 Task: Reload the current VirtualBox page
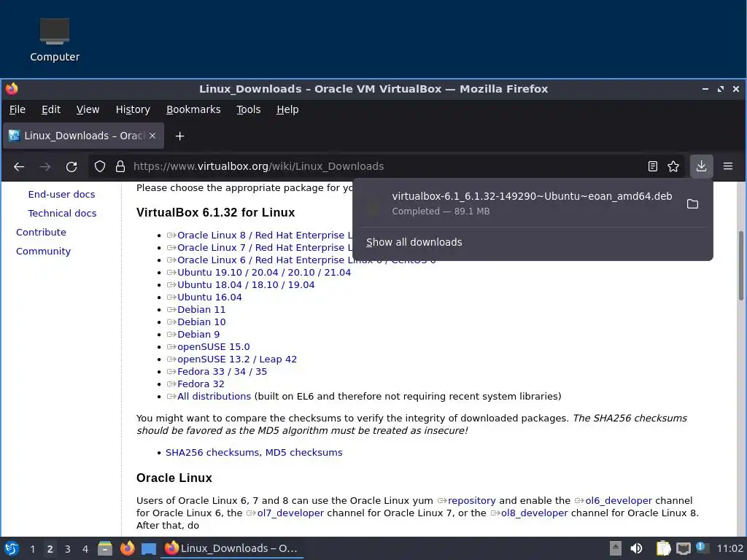71,167
